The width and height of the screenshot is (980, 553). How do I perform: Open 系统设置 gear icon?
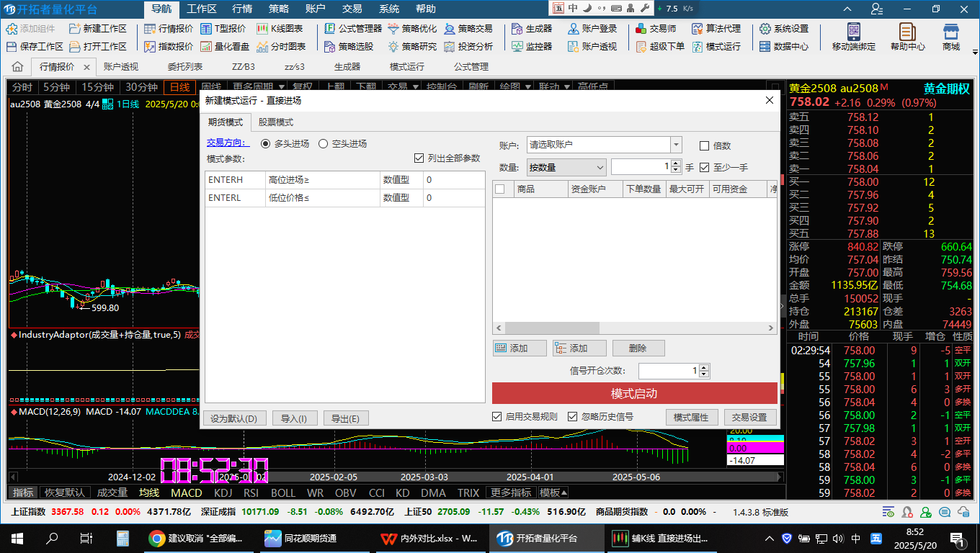(x=783, y=29)
